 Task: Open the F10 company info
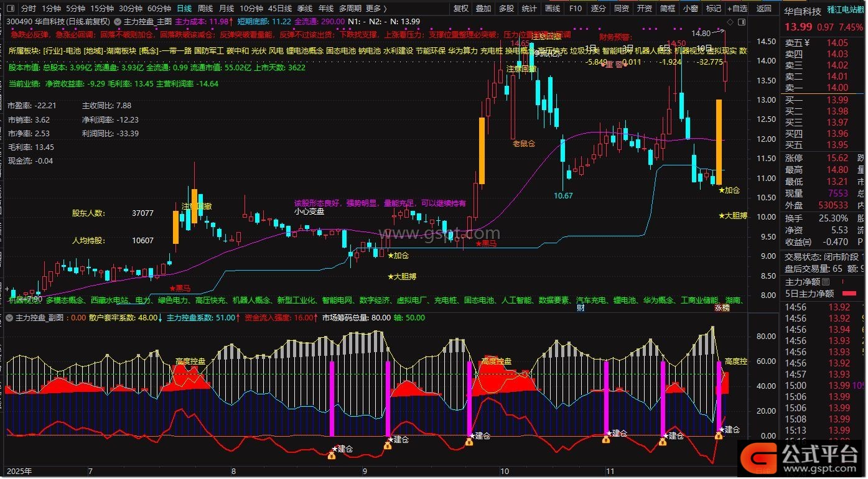pyautogui.click(x=576, y=9)
